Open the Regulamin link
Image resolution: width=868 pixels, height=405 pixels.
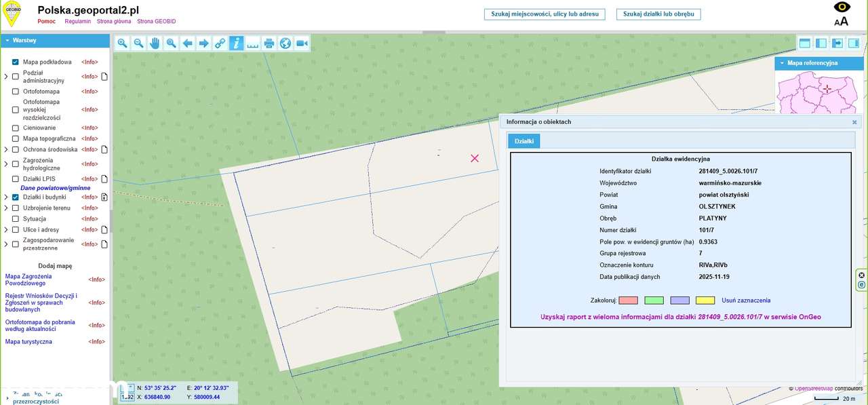pyautogui.click(x=78, y=22)
